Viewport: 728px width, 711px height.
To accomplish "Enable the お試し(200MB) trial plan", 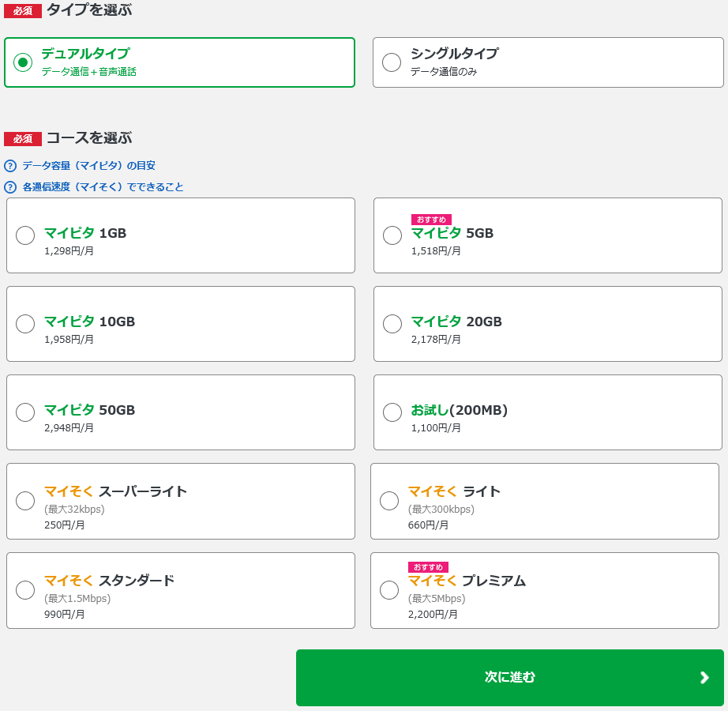I will 392,412.
